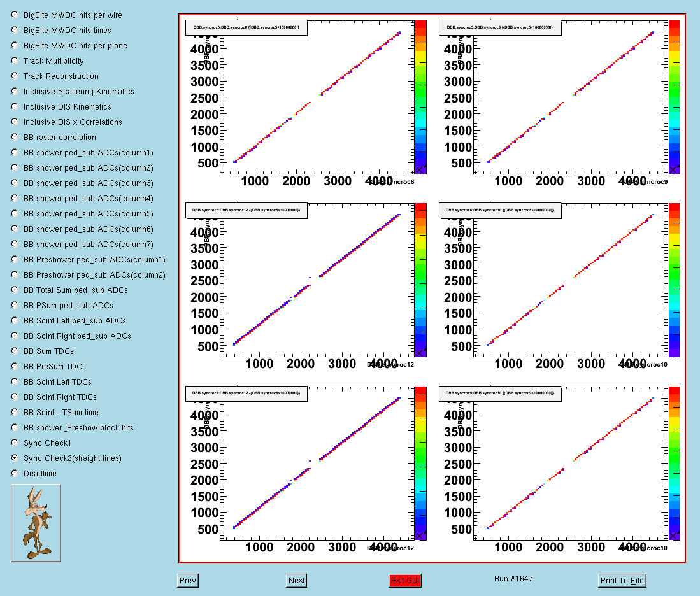
Task: Select BB shower ped_sub ADCs(column3)
Action: pyautogui.click(x=15, y=183)
